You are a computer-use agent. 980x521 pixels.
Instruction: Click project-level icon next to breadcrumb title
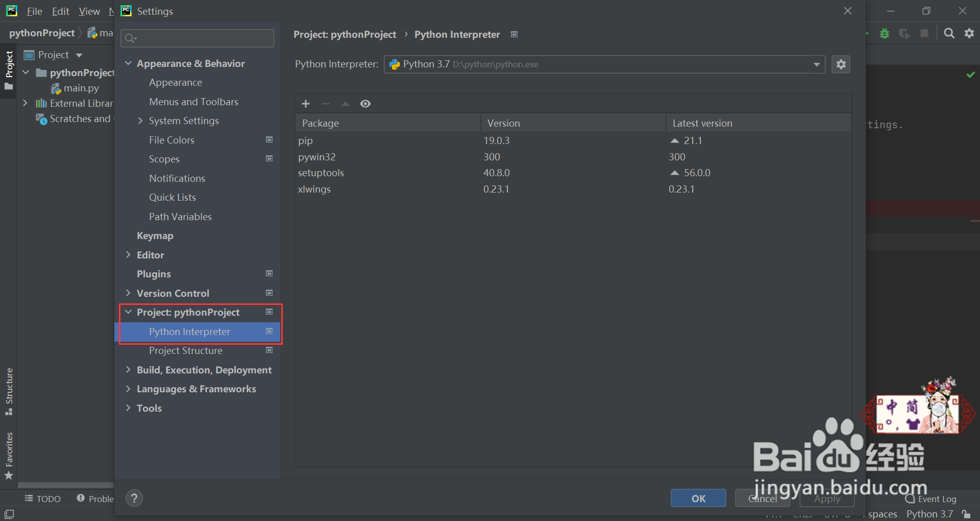click(514, 34)
